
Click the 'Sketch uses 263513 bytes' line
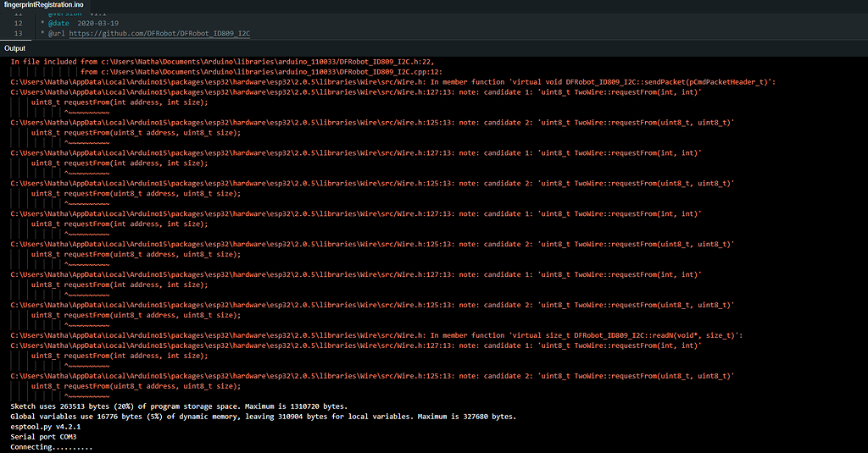pyautogui.click(x=179, y=406)
